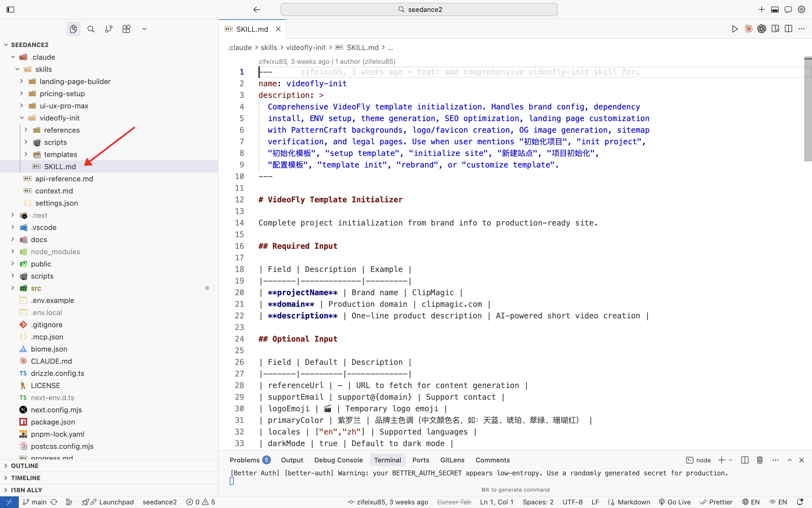This screenshot has height=508, width=812.
Task: Kill the terminal with the trash icon
Action: 760,460
